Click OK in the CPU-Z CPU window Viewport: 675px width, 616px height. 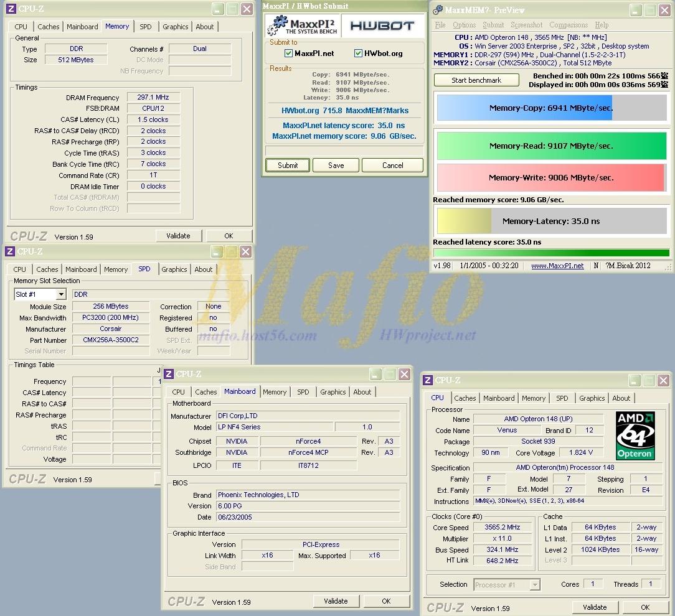(645, 607)
